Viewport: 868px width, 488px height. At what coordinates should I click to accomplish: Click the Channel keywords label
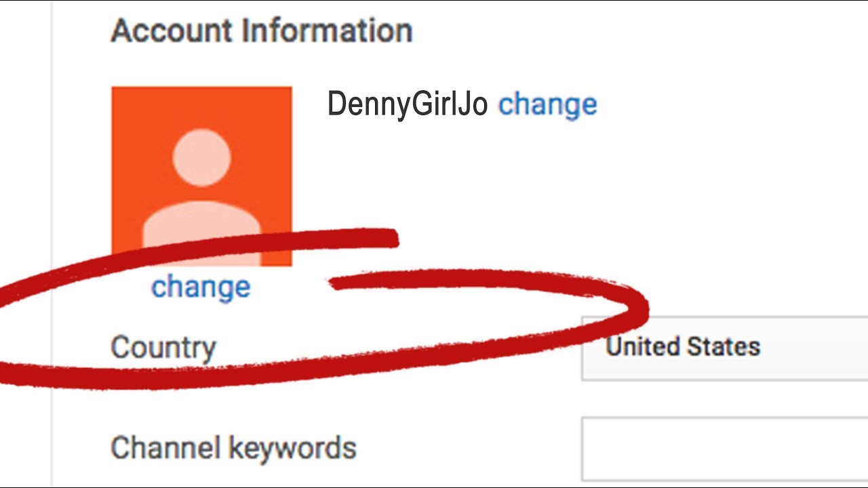pos(233,448)
